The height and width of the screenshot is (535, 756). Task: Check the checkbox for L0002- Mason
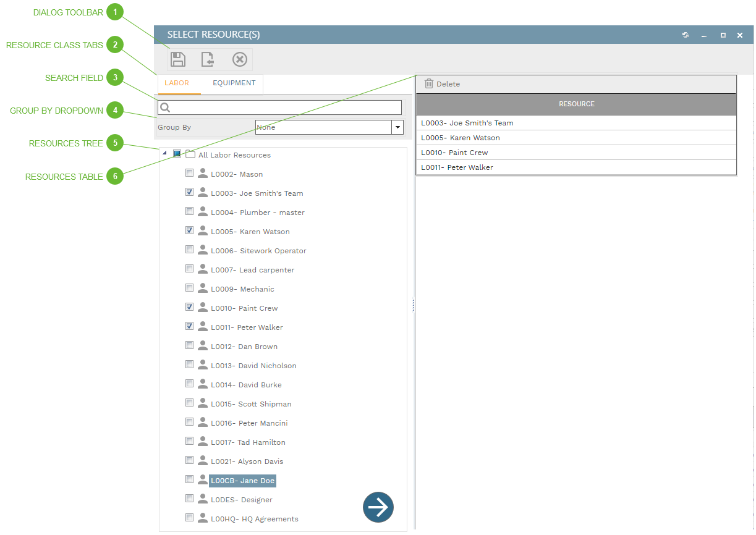click(x=189, y=172)
